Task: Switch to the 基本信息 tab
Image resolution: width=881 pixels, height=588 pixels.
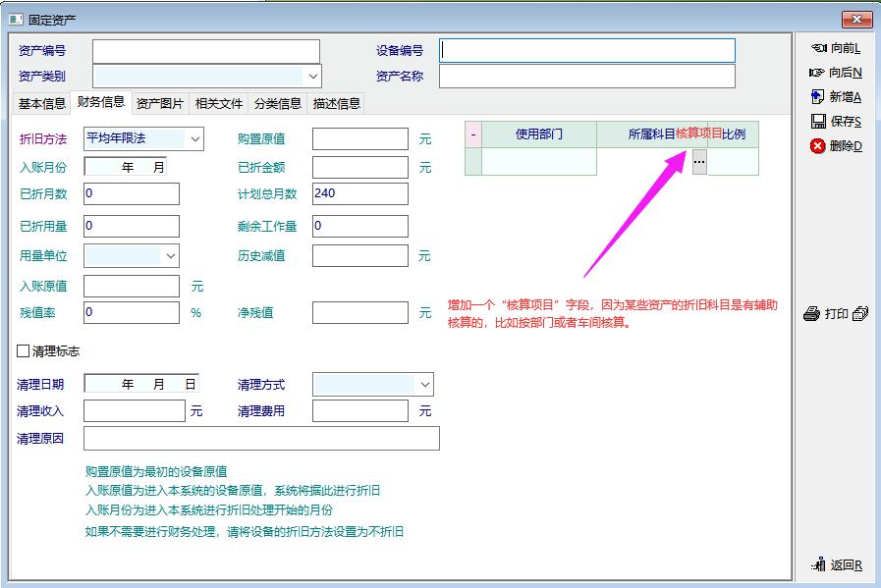Action: 42,103
